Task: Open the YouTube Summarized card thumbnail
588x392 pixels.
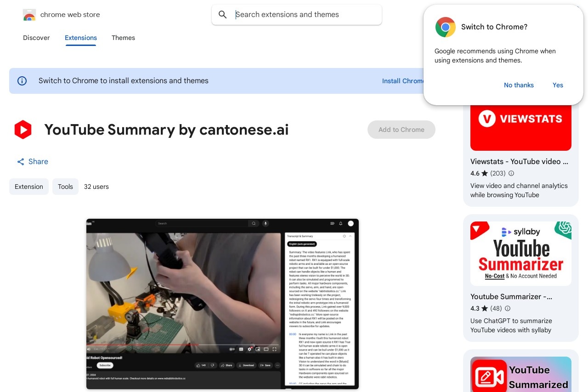Action: (521, 374)
